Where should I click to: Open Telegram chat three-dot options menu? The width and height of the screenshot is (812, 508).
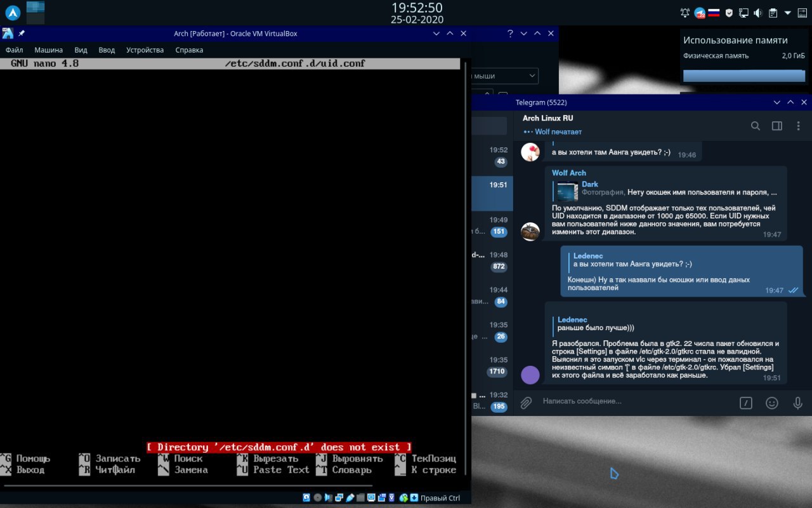click(799, 126)
